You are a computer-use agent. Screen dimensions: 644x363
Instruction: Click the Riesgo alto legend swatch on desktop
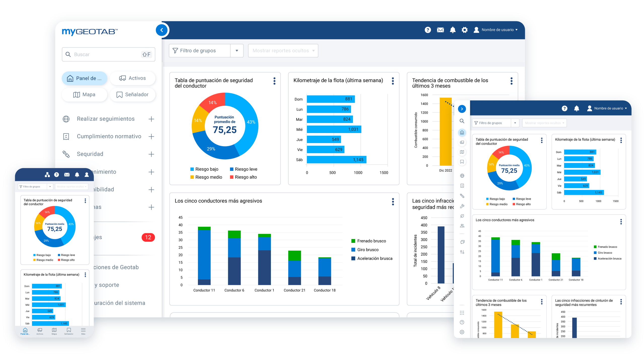point(231,177)
